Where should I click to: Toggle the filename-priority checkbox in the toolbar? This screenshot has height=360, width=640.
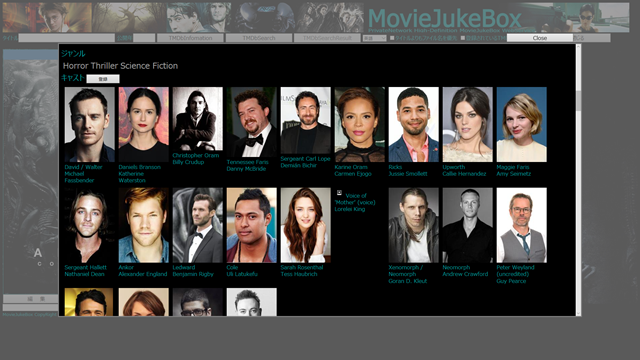point(392,38)
